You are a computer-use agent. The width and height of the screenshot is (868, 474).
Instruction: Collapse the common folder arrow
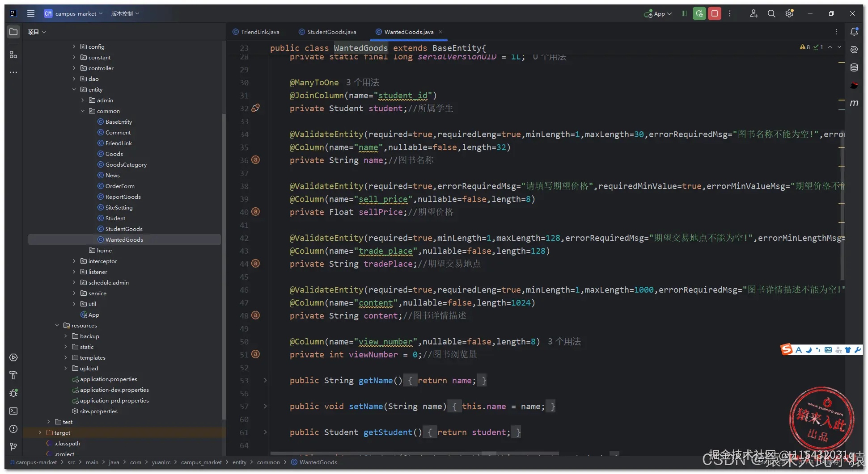click(x=83, y=111)
